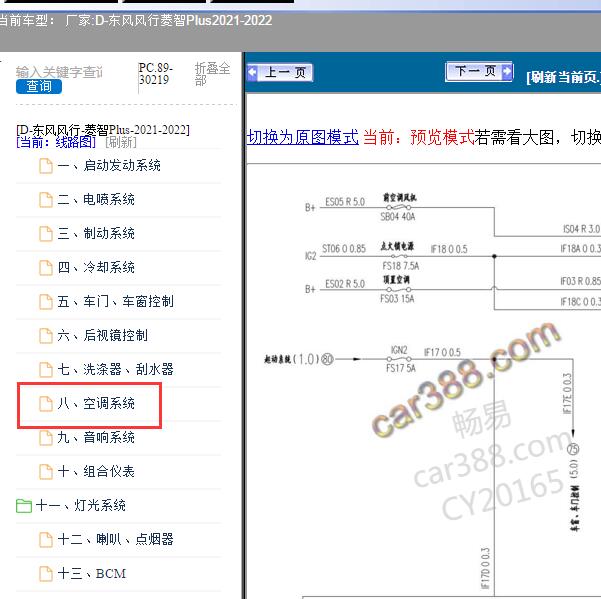Image resolution: width=601 pixels, height=599 pixels.
Task: Open 九、音响系统 tree item
Action: tap(96, 437)
